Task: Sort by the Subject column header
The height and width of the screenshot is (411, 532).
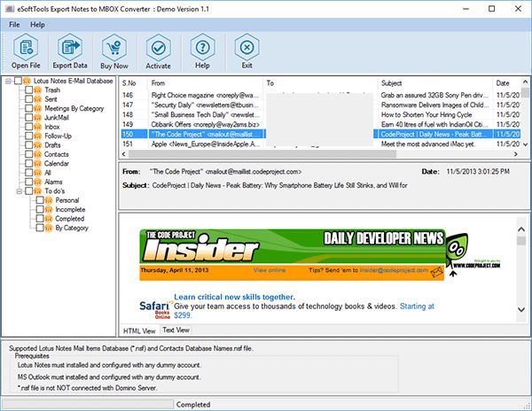Action: (435, 83)
